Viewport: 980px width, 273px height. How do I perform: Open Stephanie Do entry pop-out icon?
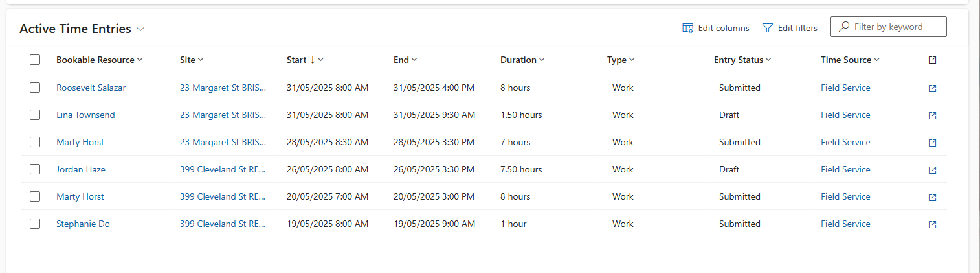(x=932, y=224)
